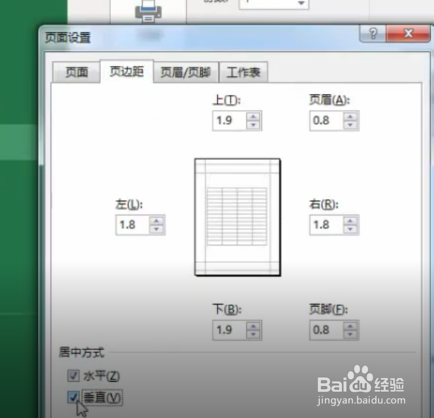Decrease the 页眉 header margin
The image size is (434, 418).
[x=350, y=125]
